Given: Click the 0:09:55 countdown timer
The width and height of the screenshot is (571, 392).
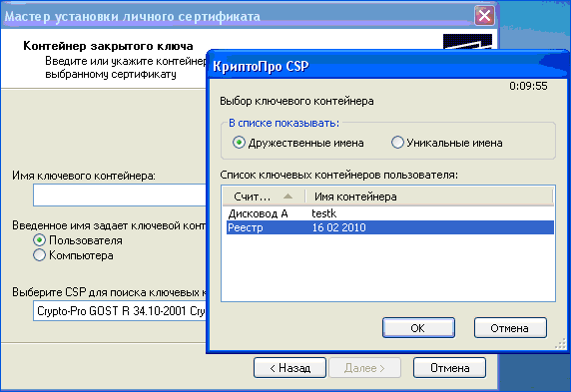Looking at the screenshot, I should [x=528, y=86].
